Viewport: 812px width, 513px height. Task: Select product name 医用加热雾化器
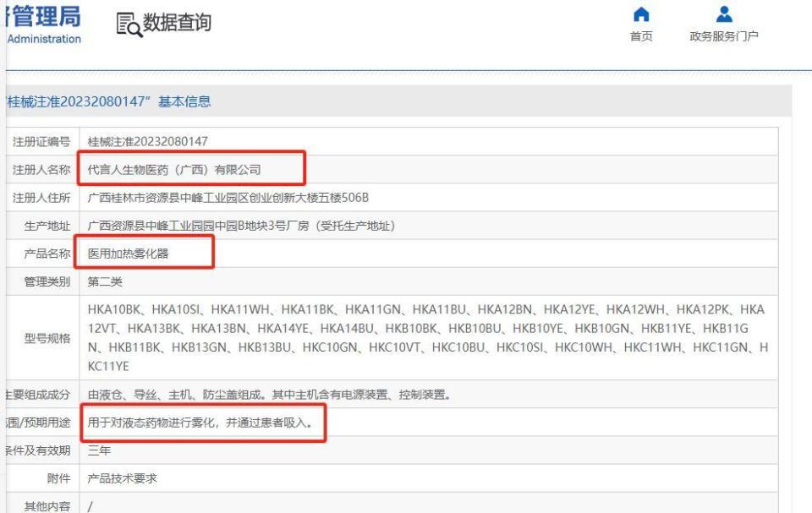pyautogui.click(x=128, y=254)
